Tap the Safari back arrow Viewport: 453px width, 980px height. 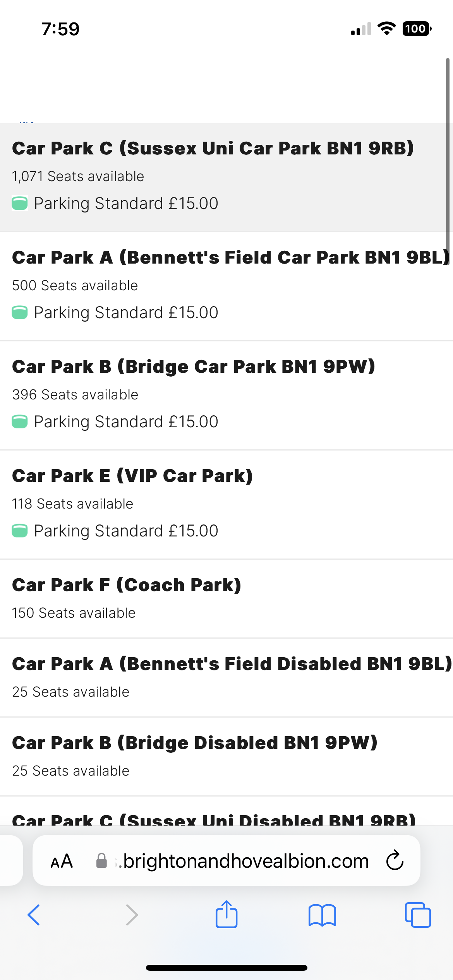pyautogui.click(x=34, y=915)
